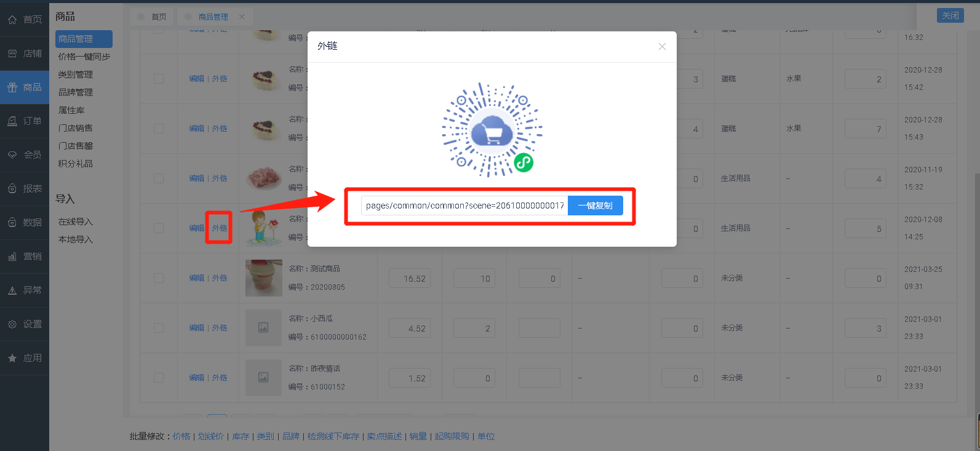Open 本地导入 under 导入
This screenshot has height=451, width=980.
pos(76,239)
